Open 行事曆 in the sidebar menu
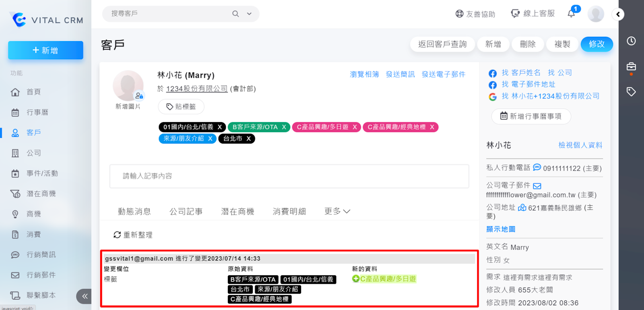The height and width of the screenshot is (310, 644). (x=37, y=112)
